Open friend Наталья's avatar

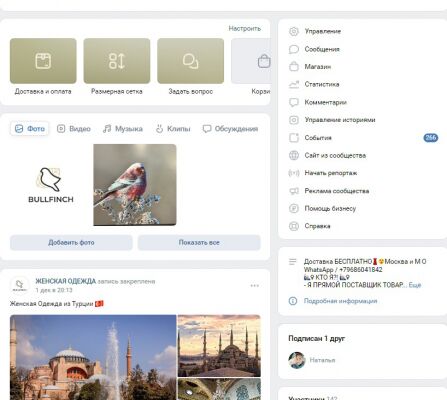297,360
